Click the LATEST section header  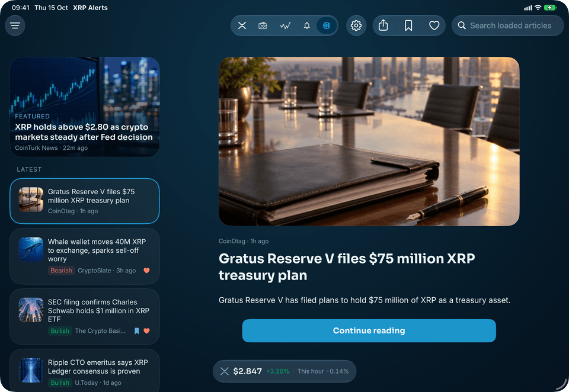tap(29, 169)
